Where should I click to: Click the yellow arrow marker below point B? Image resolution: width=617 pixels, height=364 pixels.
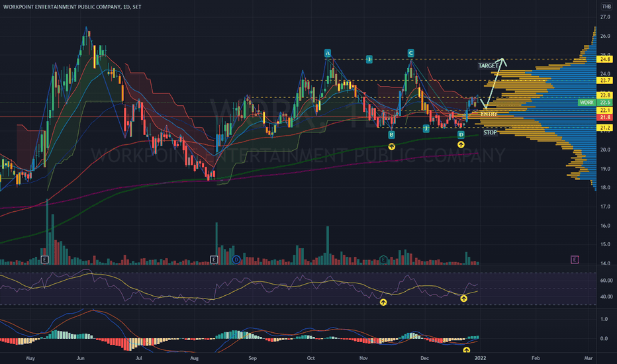[391, 146]
